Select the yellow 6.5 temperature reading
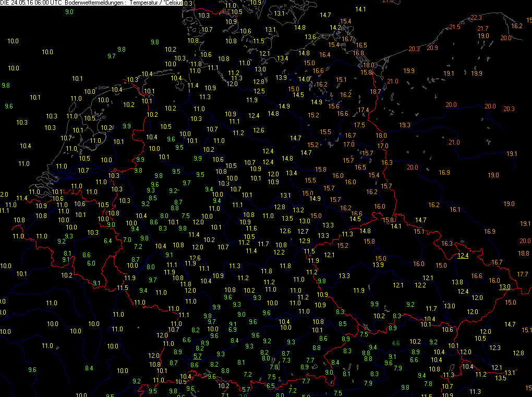This screenshot has width=532, height=397. pos(270,386)
